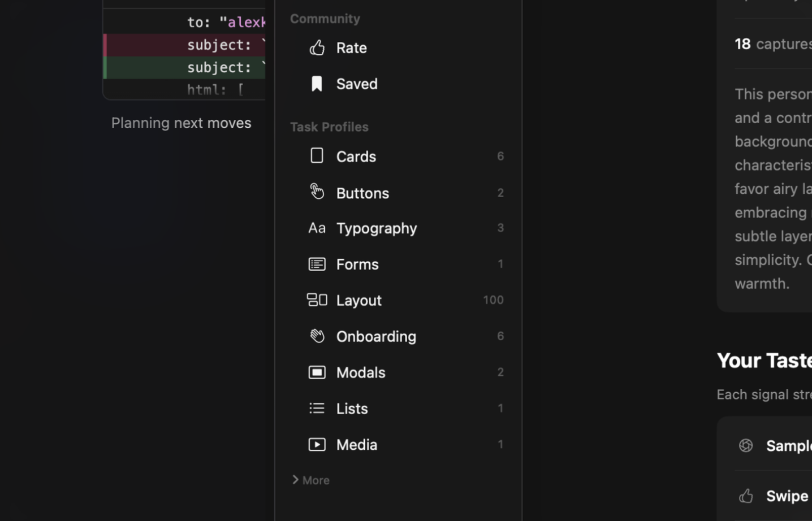Open the Saved community item
Screen dimensions: 812x521
click(x=357, y=84)
